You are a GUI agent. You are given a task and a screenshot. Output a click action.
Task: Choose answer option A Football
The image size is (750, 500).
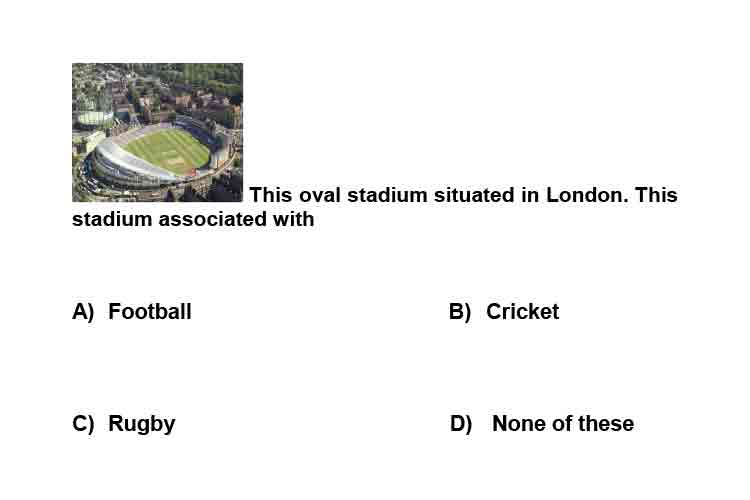click(x=132, y=311)
